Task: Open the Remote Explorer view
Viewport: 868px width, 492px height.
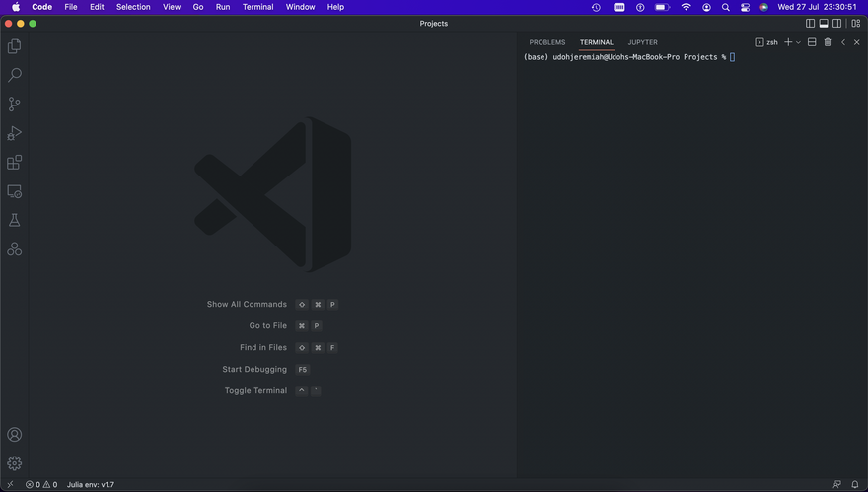Action: click(x=15, y=191)
